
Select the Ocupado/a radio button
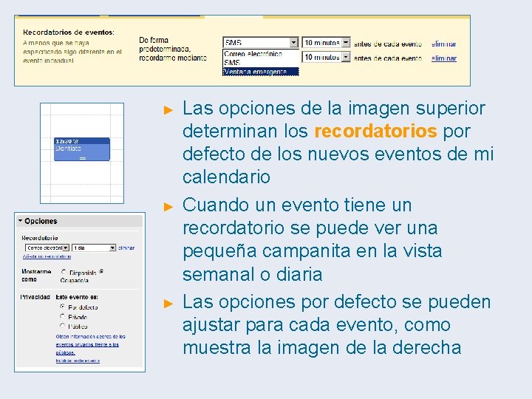tap(101, 271)
